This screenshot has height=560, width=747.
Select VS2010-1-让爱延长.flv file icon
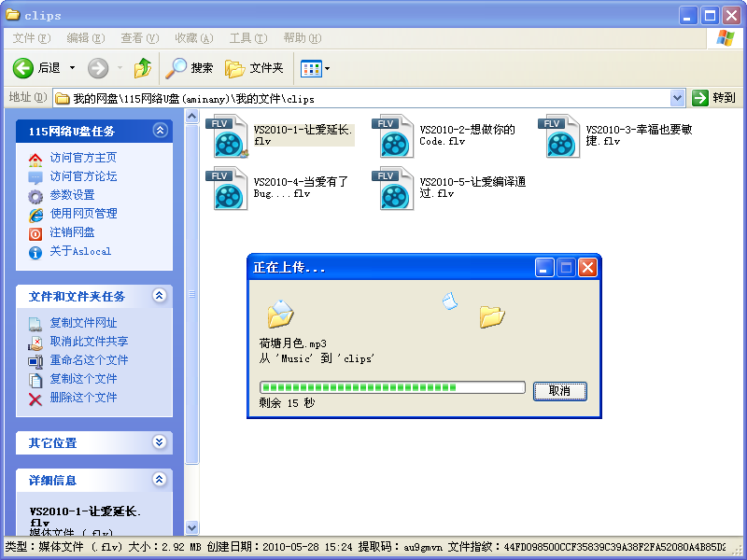[x=227, y=136]
